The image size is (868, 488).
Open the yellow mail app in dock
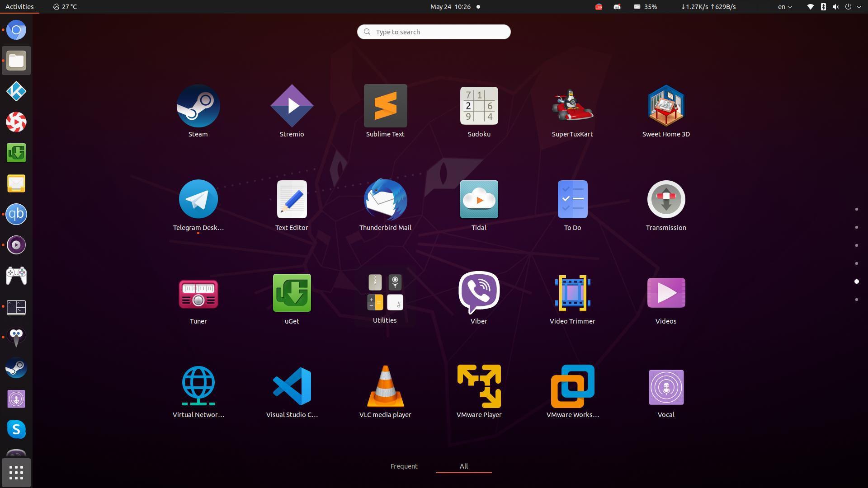pos(16,183)
